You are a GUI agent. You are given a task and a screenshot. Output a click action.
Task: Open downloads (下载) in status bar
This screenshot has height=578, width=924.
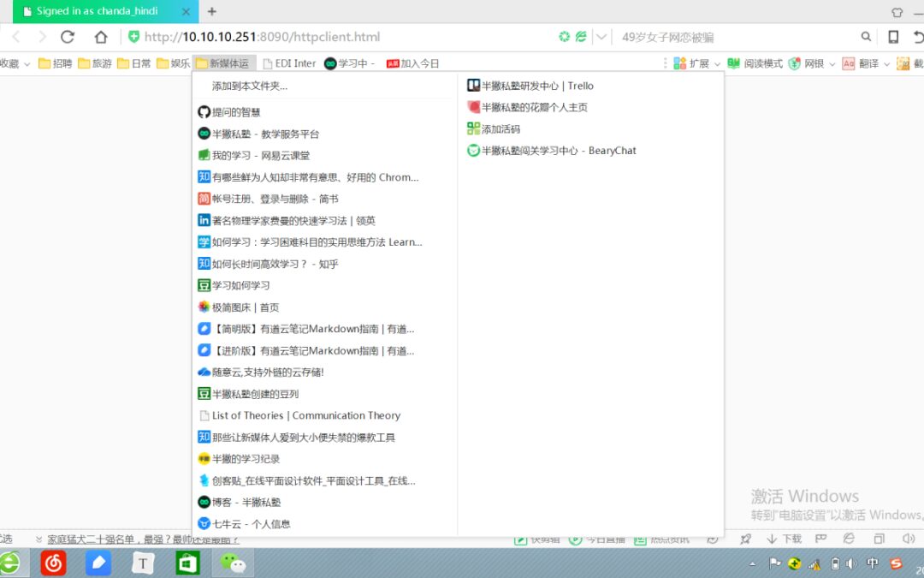click(785, 539)
